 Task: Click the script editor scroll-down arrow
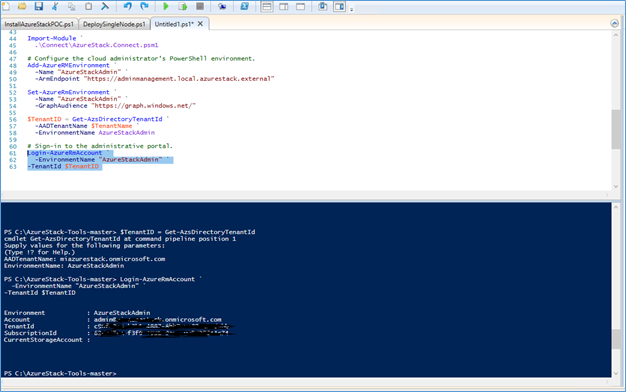(616, 186)
